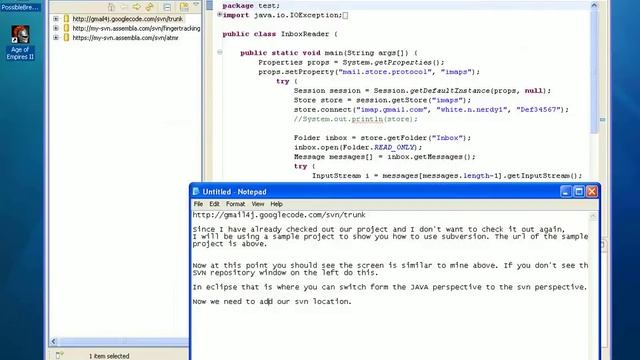The width and height of the screenshot is (640, 360).
Task: Click the Notepad icon in title bar
Action: click(x=196, y=191)
